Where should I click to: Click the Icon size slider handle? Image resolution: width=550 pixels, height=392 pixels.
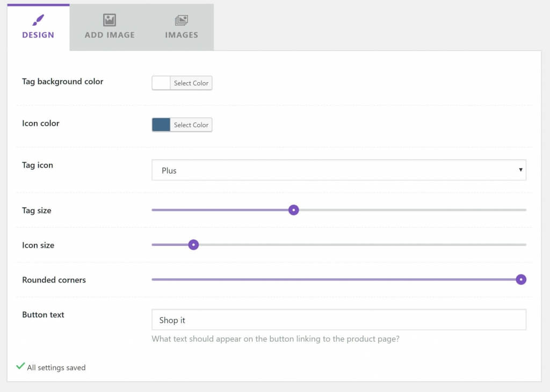coord(193,244)
